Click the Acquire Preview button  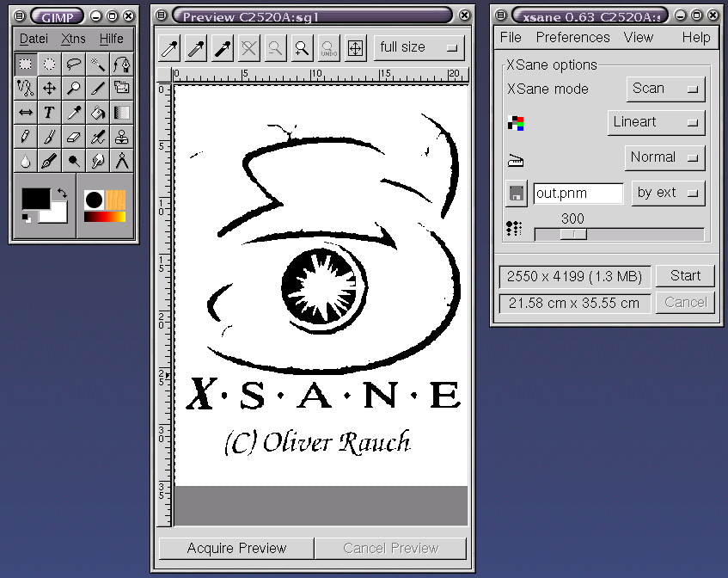236,548
